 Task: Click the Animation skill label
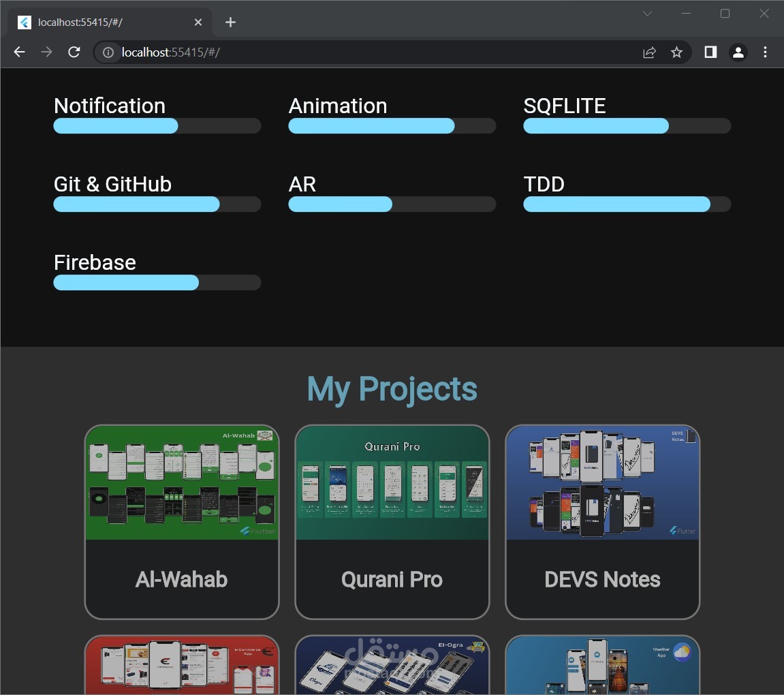click(338, 106)
